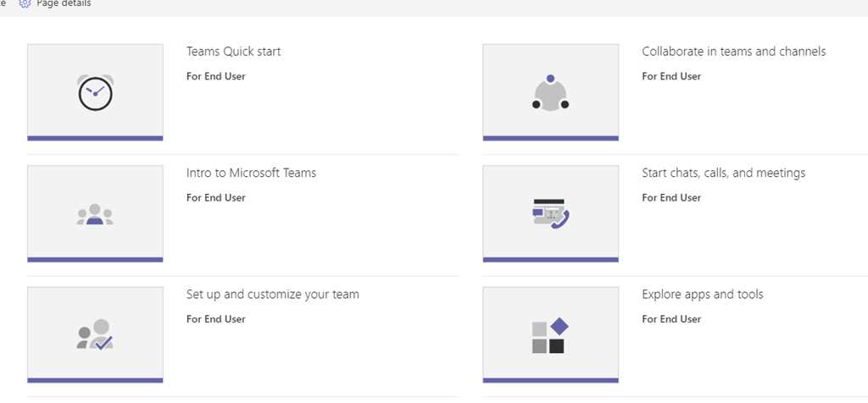Click the Page details gear icon
Screen dimensions: 868x403
pos(25,4)
